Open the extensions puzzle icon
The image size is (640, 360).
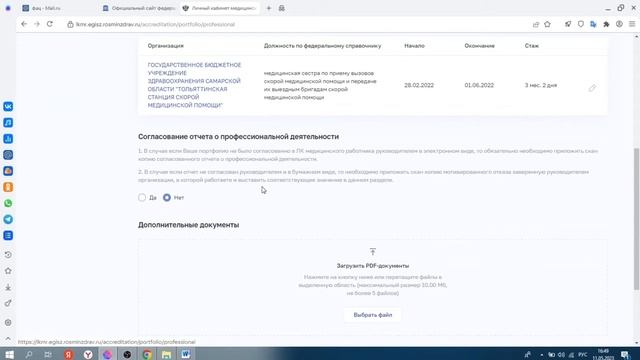[x=606, y=24]
